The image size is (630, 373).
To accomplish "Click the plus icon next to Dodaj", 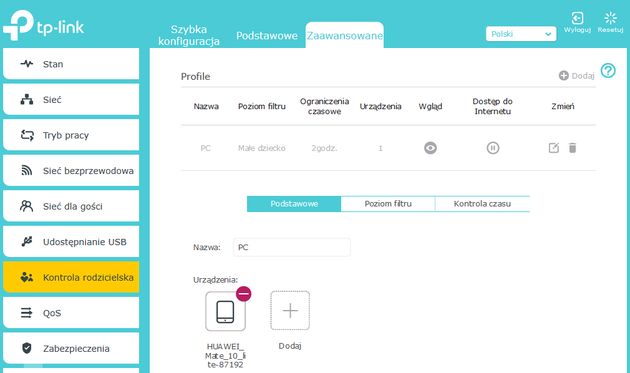I will point(564,76).
